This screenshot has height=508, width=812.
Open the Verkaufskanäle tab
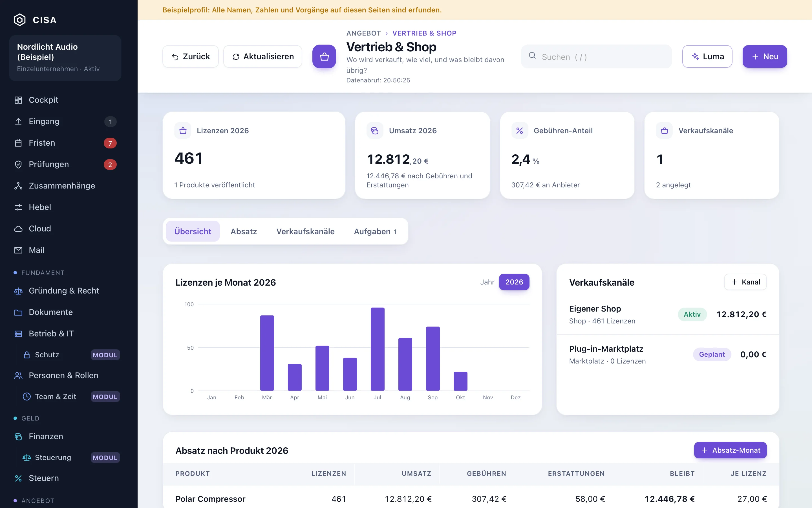tap(305, 231)
